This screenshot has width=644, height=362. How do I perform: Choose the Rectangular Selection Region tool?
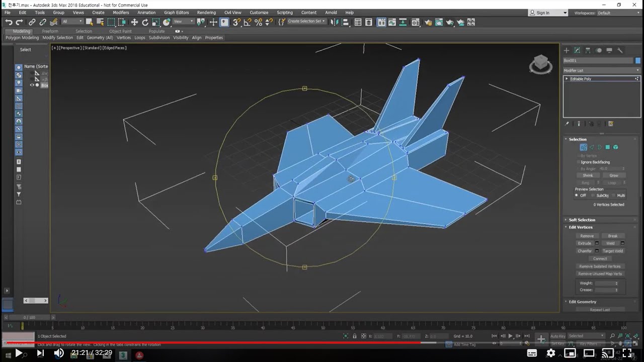111,22
